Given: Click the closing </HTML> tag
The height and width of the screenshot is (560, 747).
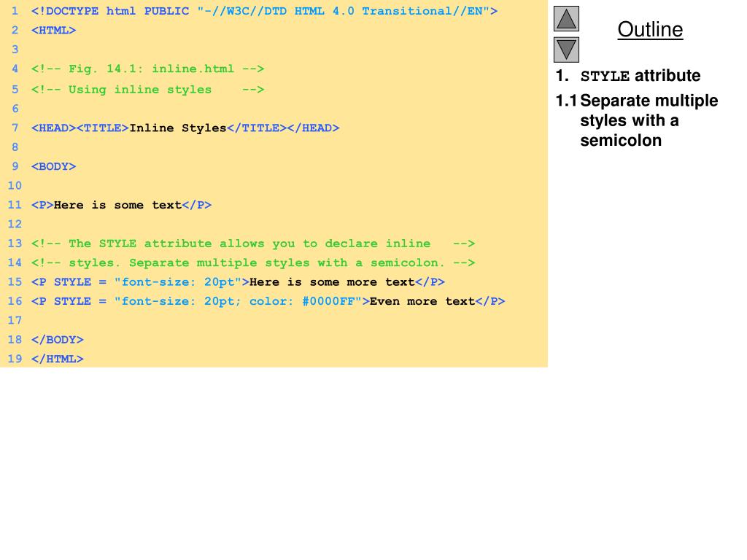Looking at the screenshot, I should (x=57, y=359).
